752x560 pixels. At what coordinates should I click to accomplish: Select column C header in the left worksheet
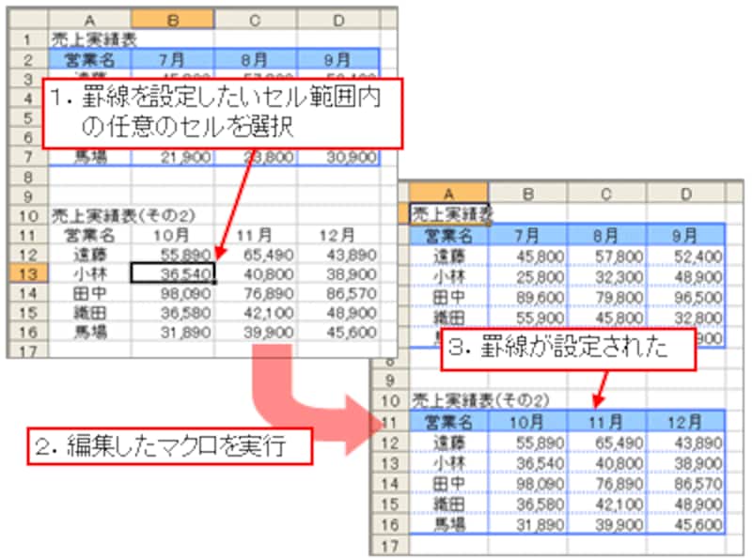tap(256, 21)
